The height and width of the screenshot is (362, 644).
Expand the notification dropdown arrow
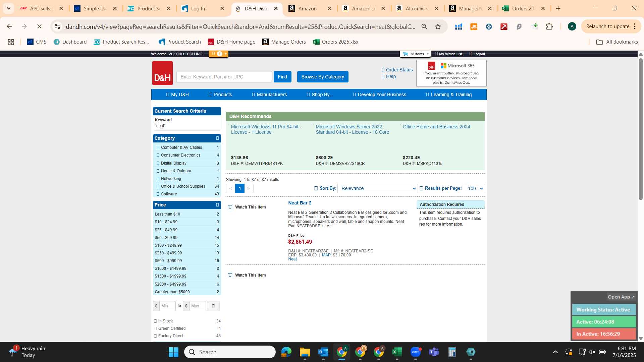pyautogui.click(x=226, y=54)
